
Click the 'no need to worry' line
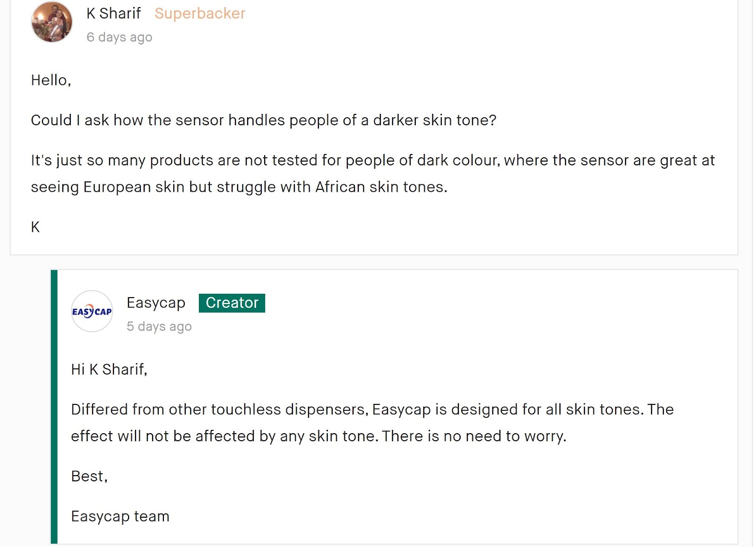[318, 436]
